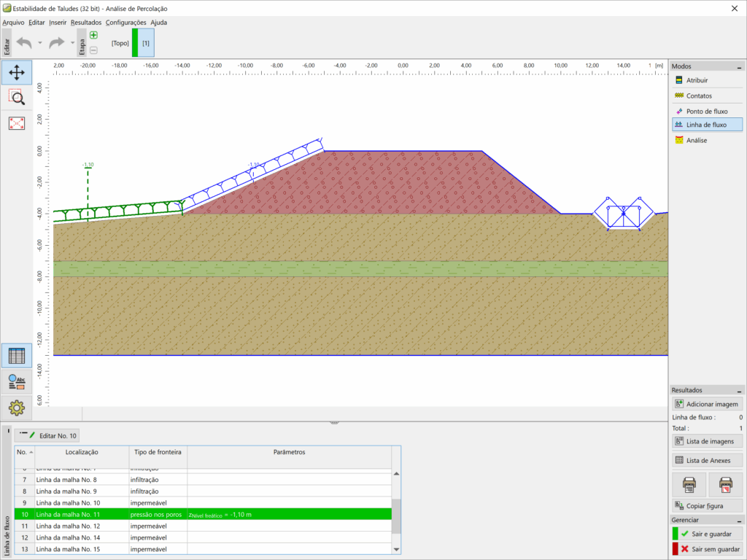Click Sair e guardar
747x560 pixels.
pyautogui.click(x=707, y=534)
